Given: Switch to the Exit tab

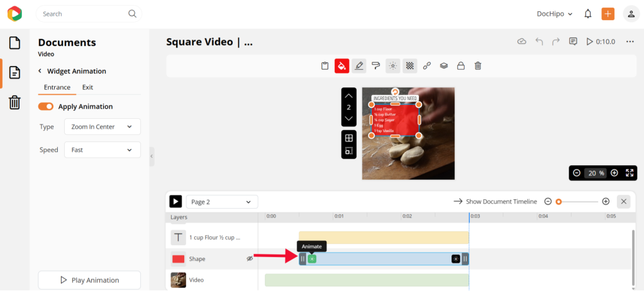Looking at the screenshot, I should point(87,87).
